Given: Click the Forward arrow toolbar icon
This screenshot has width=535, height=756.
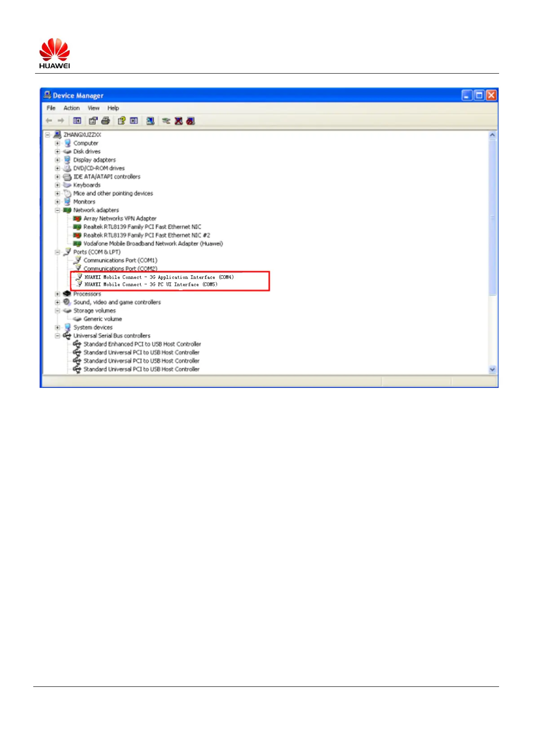Looking at the screenshot, I should pos(61,121).
